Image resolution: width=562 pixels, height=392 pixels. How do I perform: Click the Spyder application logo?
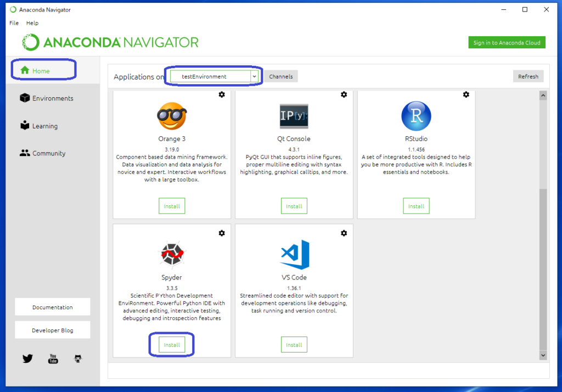172,254
